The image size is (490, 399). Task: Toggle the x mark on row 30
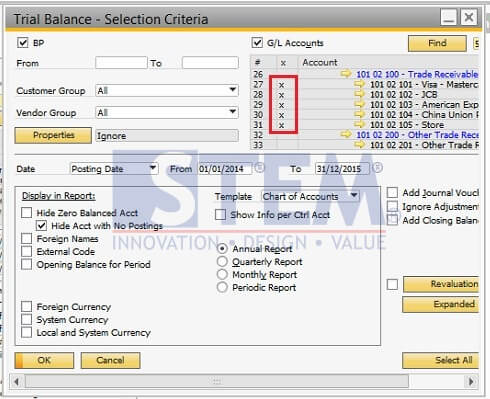click(282, 115)
